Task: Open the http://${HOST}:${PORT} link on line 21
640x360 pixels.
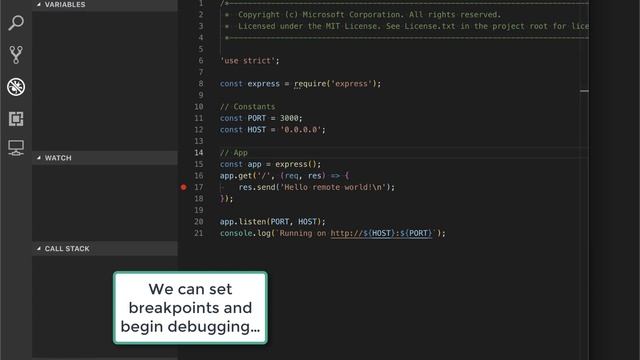Action: 381,233
